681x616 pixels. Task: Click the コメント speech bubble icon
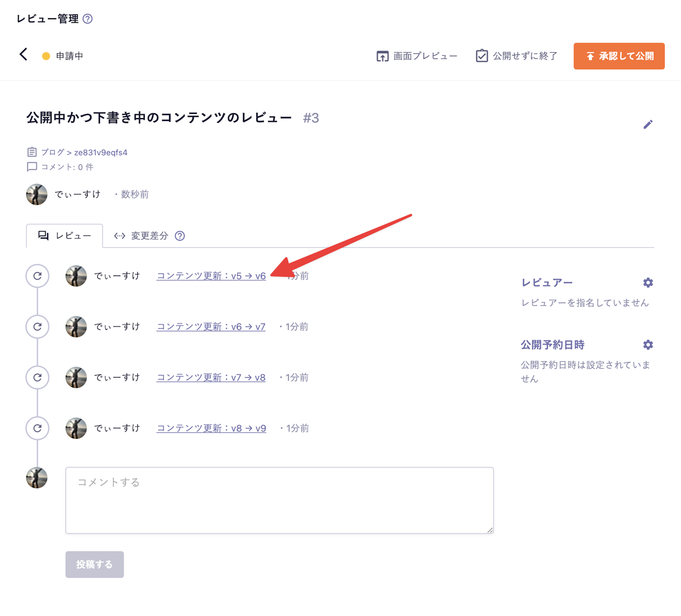point(32,167)
